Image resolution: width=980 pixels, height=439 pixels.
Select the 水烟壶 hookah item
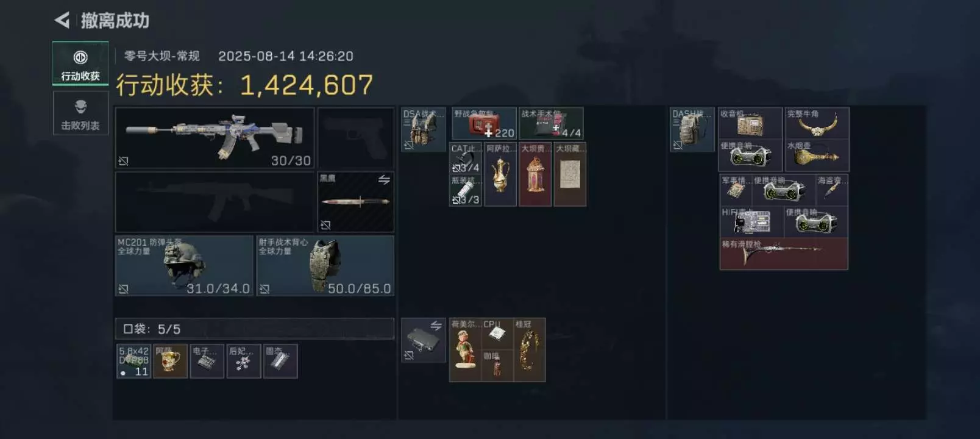pos(817,155)
